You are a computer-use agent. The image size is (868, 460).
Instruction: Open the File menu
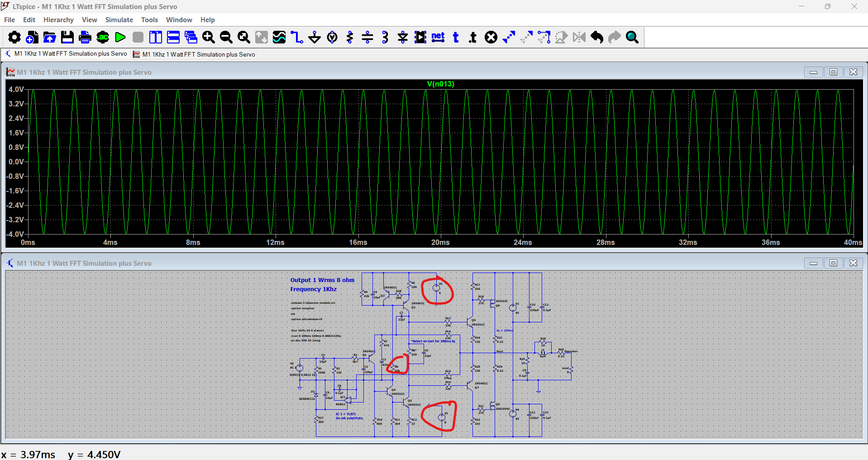pos(10,20)
